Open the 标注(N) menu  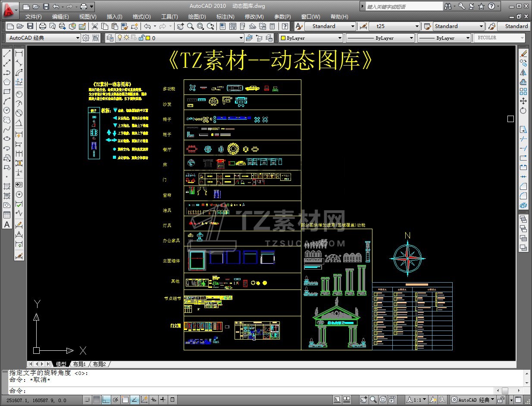pyautogui.click(x=225, y=16)
